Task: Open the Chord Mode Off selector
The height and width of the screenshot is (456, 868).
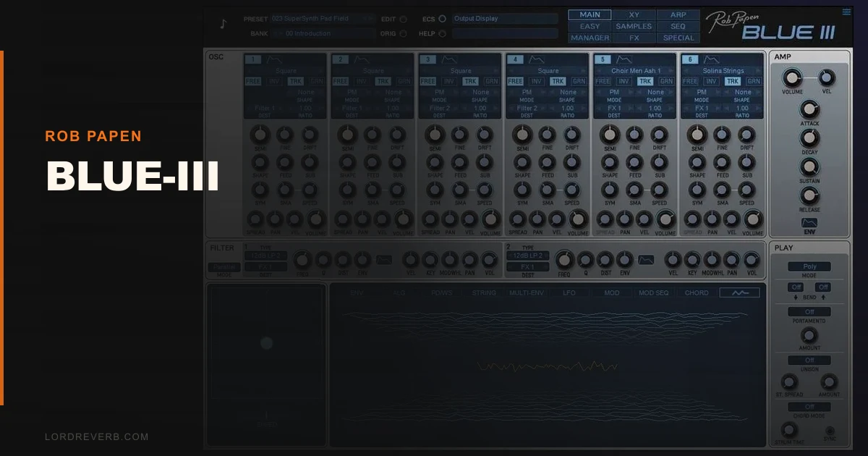Action: [809, 408]
